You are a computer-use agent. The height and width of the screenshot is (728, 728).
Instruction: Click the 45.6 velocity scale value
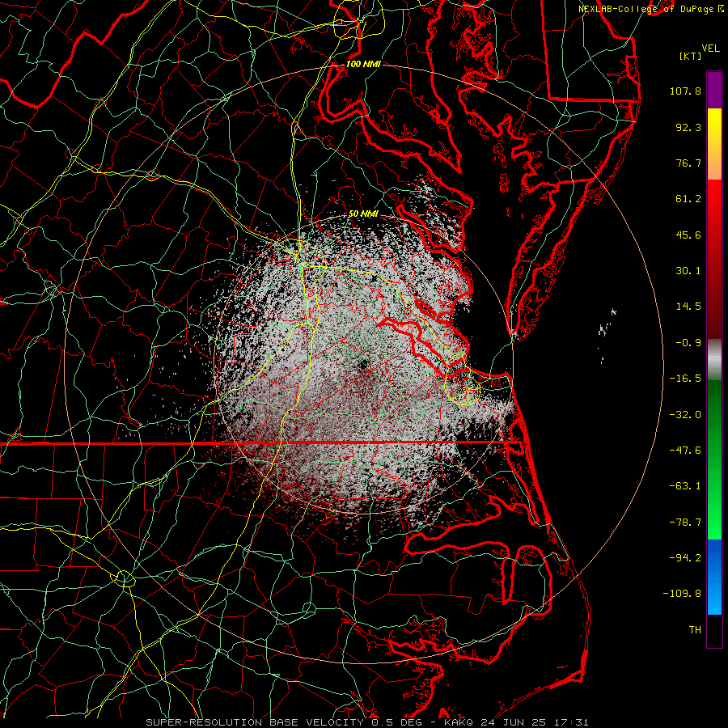coord(688,235)
